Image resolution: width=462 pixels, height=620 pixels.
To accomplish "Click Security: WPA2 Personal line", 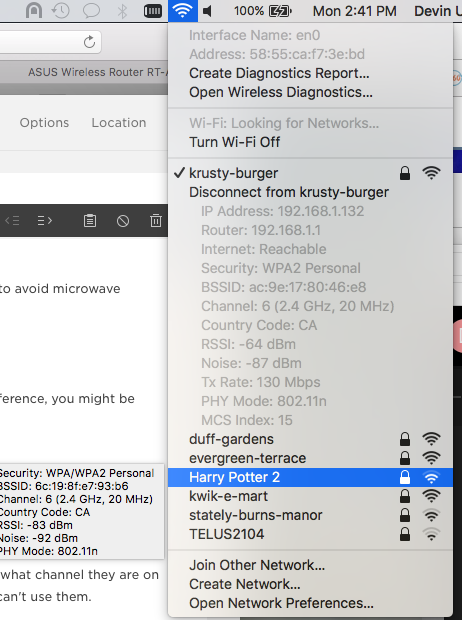I will point(281,268).
